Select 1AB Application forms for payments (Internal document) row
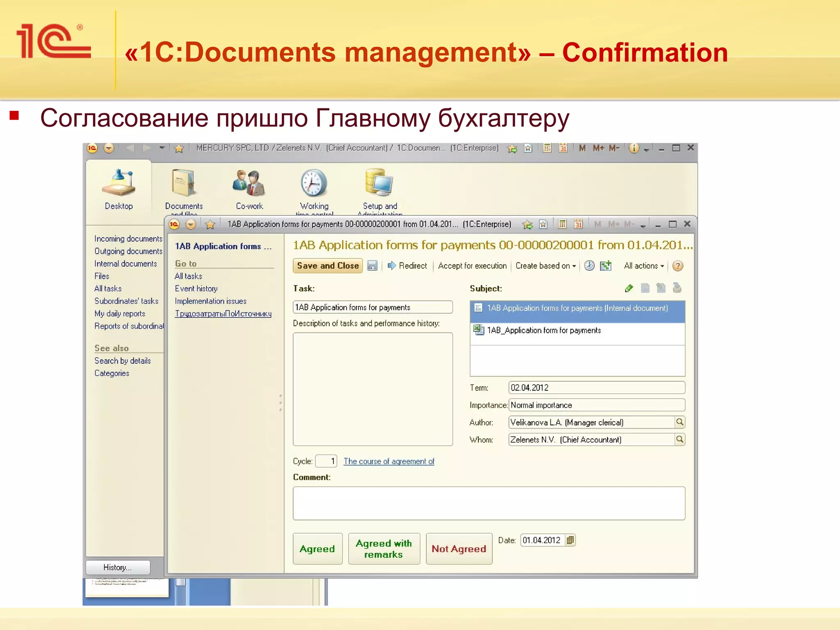 click(577, 312)
